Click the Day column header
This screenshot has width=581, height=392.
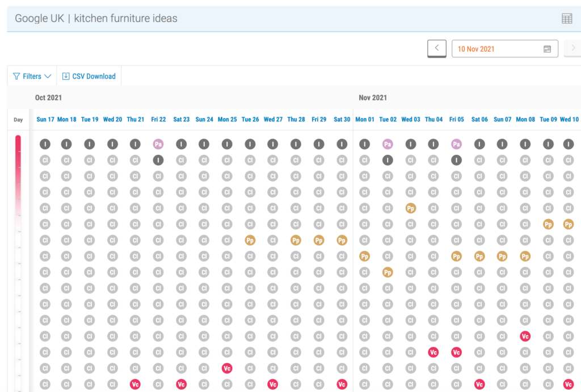(x=18, y=119)
